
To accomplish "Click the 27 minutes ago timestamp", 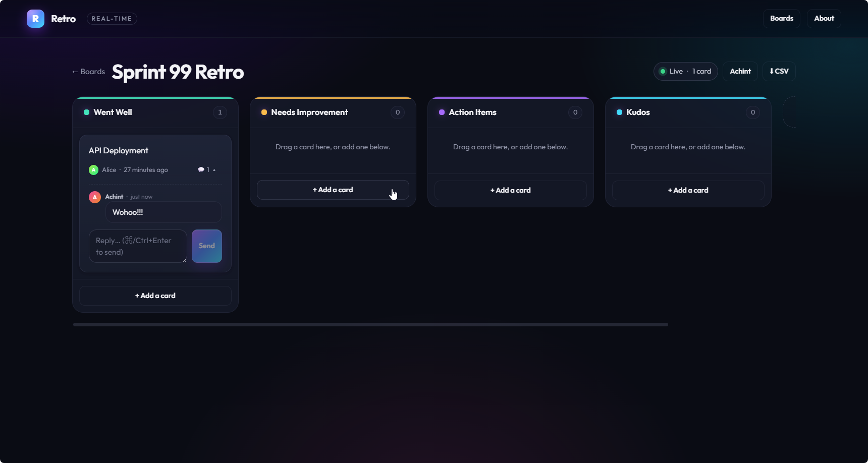I will [x=146, y=170].
